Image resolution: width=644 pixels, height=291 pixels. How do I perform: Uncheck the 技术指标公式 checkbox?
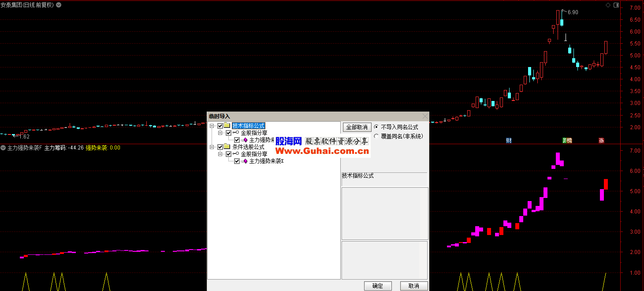click(220, 126)
